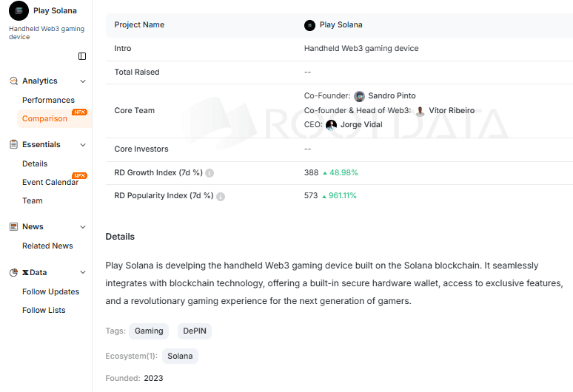The image size is (573, 392).
Task: Click the Solana ecosystem chip
Action: click(180, 356)
